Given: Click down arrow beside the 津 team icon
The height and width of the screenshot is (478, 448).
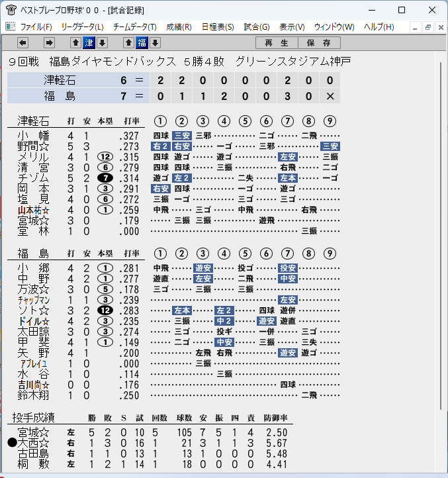Looking at the screenshot, I should click(x=102, y=43).
